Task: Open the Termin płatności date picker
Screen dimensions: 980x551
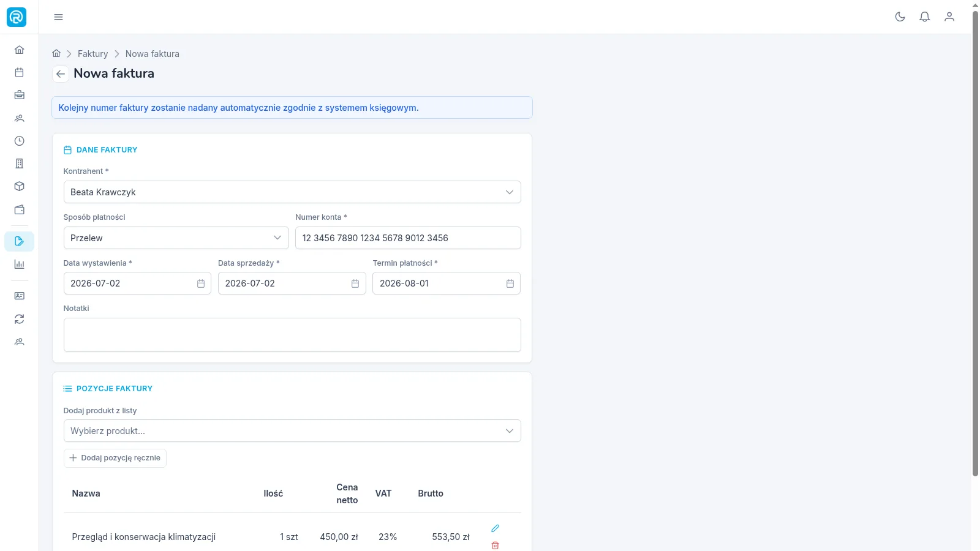Action: 510,283
